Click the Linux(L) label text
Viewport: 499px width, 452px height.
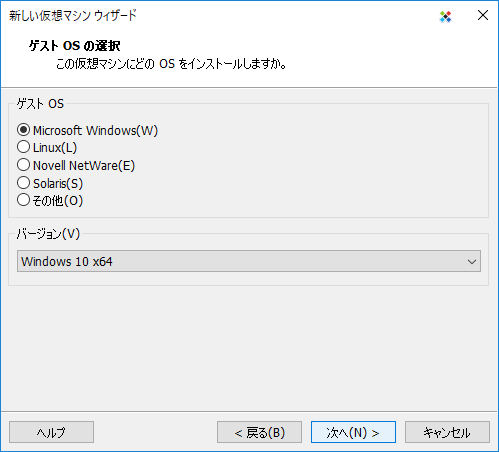tap(55, 148)
